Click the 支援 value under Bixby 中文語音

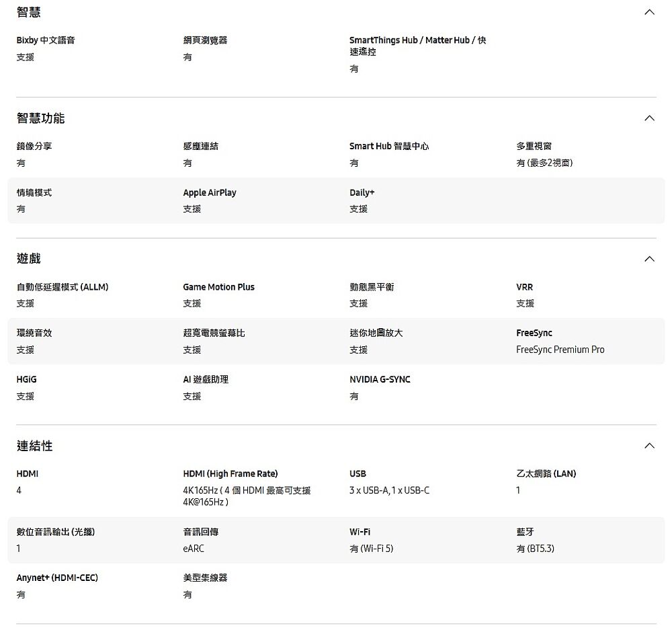(26, 56)
